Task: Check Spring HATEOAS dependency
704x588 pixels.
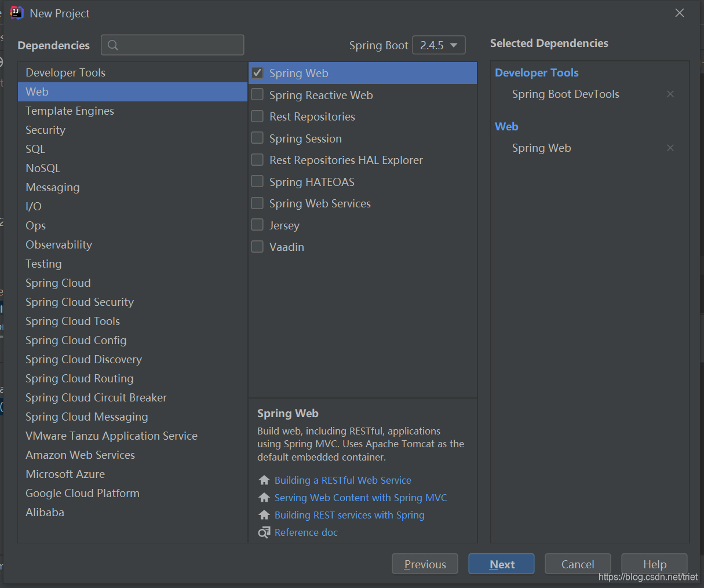Action: coord(257,181)
